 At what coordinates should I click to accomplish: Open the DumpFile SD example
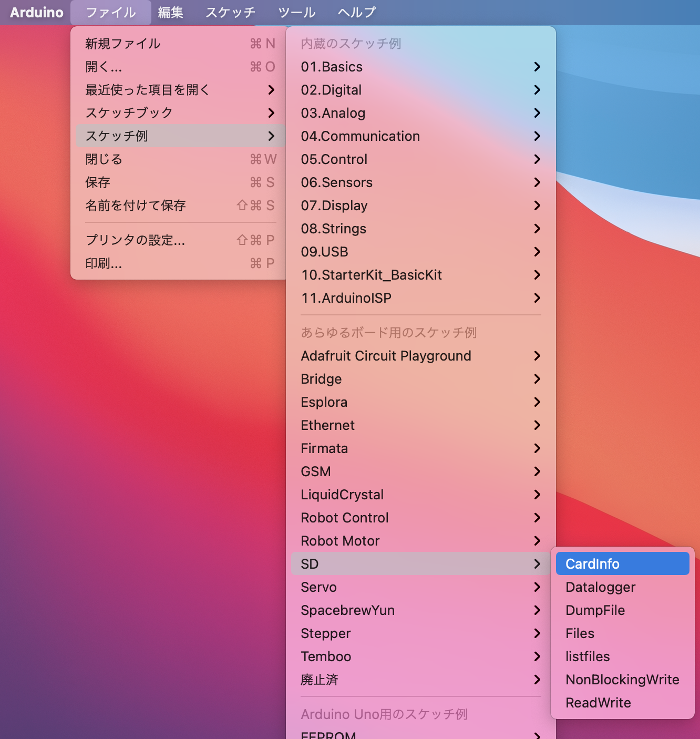[622, 610]
